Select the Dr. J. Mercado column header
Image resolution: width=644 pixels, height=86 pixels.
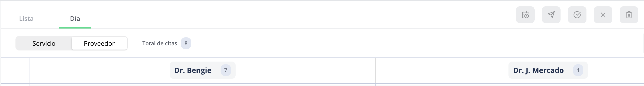point(538,70)
